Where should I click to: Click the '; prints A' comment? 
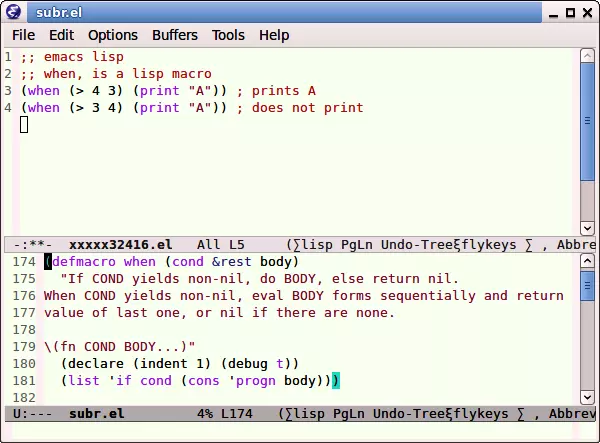click(x=276, y=91)
